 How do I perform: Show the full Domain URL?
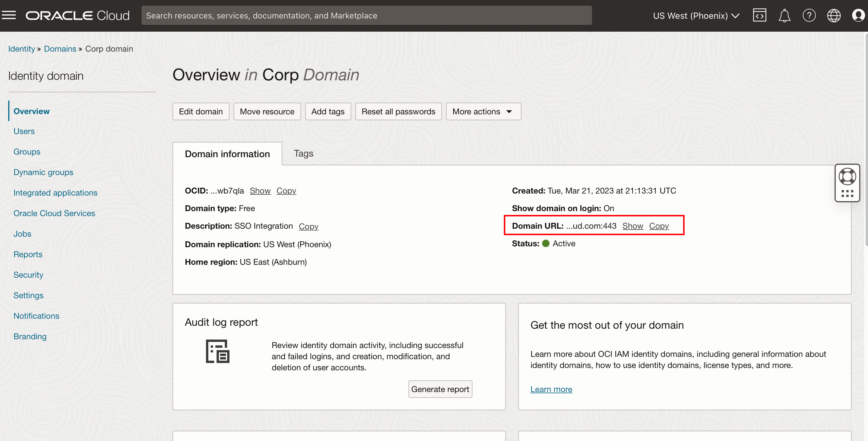click(633, 226)
